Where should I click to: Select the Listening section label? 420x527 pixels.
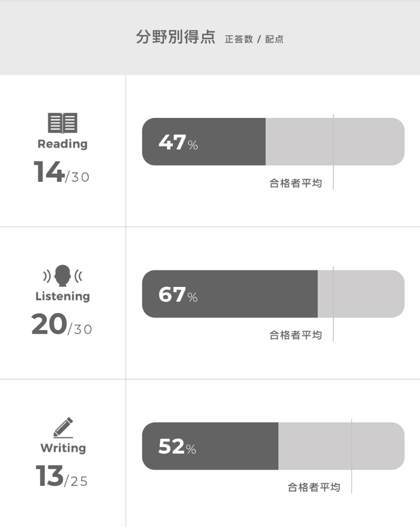click(63, 296)
